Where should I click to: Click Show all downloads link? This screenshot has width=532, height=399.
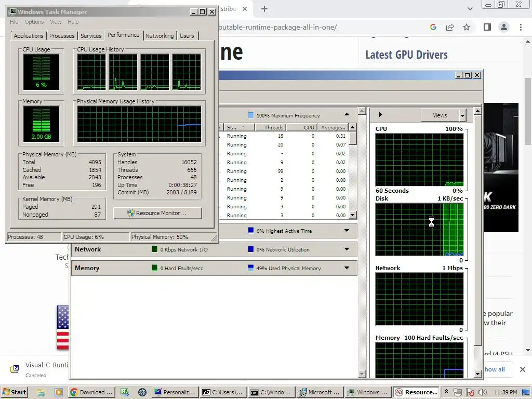[495, 369]
